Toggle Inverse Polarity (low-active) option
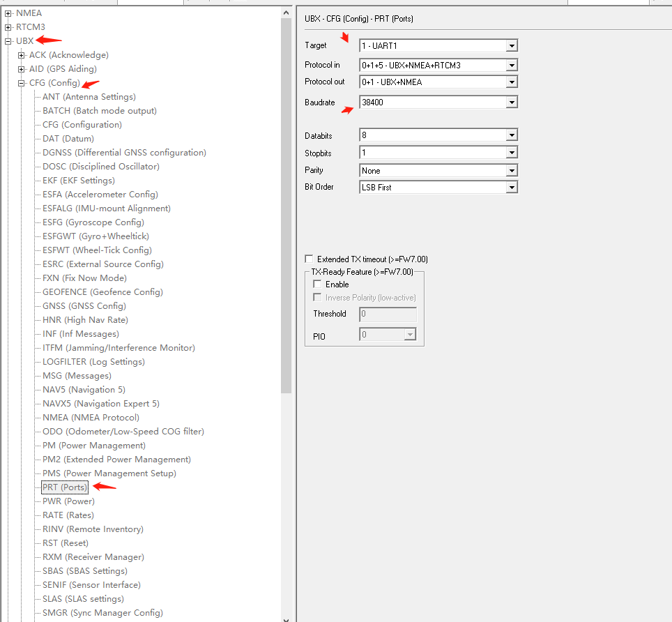 [317, 296]
